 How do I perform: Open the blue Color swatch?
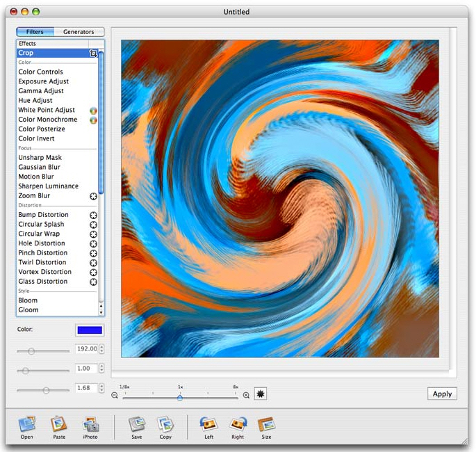click(x=90, y=330)
